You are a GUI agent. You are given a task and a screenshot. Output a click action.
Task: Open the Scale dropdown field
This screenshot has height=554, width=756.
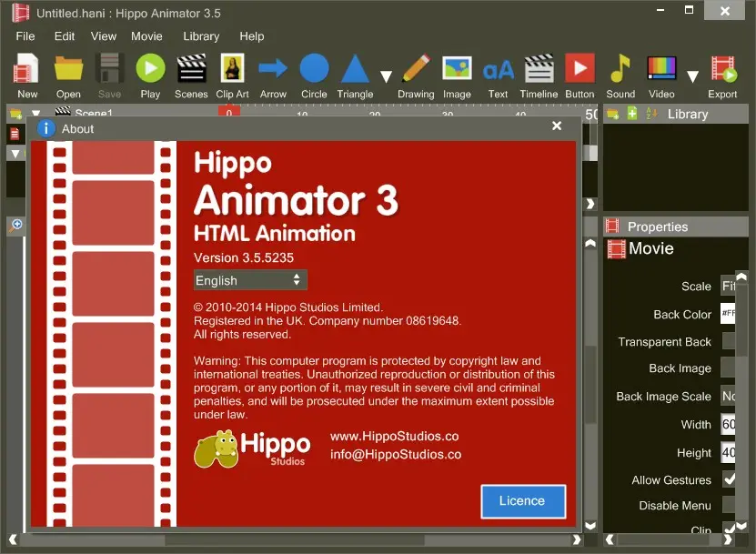click(728, 286)
